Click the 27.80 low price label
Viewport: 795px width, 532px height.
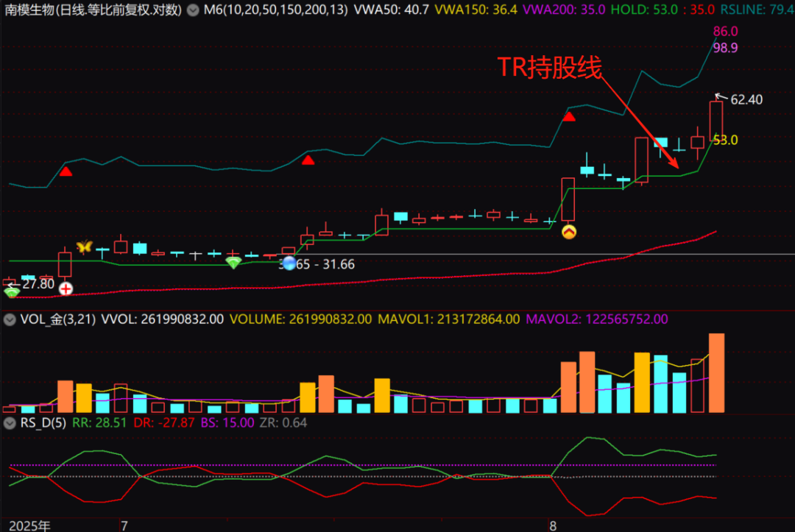coord(38,284)
